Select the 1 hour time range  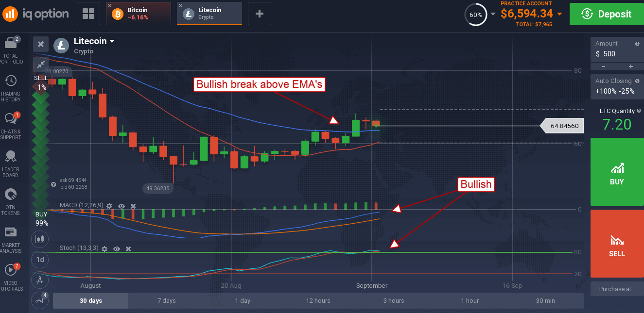470,300
